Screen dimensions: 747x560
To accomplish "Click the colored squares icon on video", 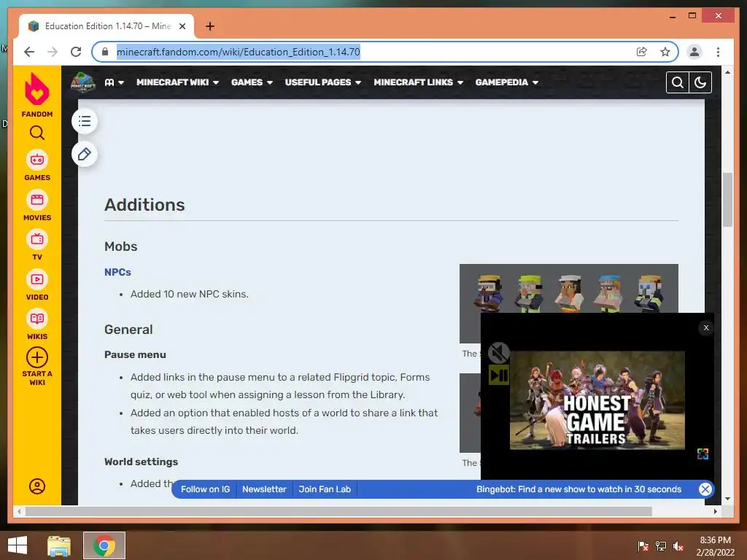I will 703,454.
